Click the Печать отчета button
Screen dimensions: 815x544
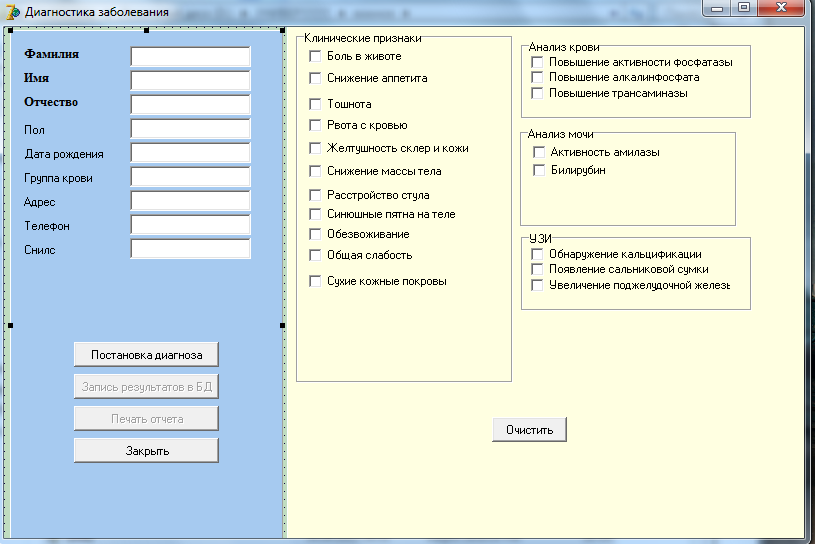click(146, 419)
